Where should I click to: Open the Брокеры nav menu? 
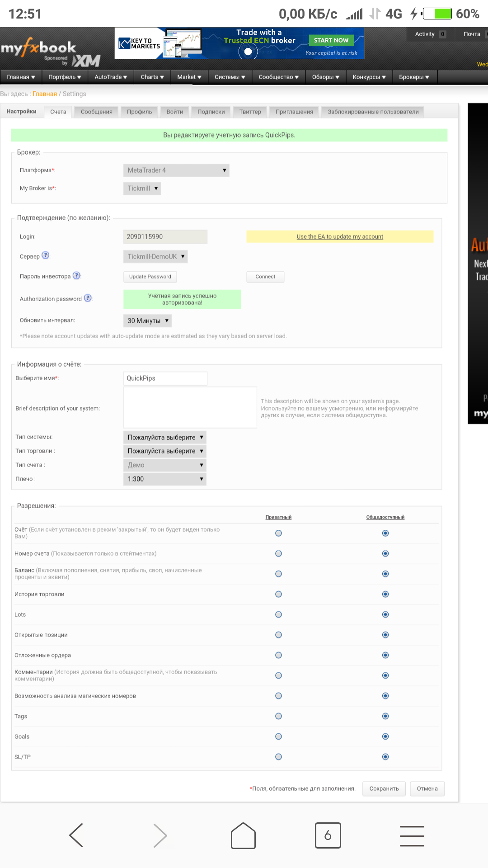(x=414, y=77)
